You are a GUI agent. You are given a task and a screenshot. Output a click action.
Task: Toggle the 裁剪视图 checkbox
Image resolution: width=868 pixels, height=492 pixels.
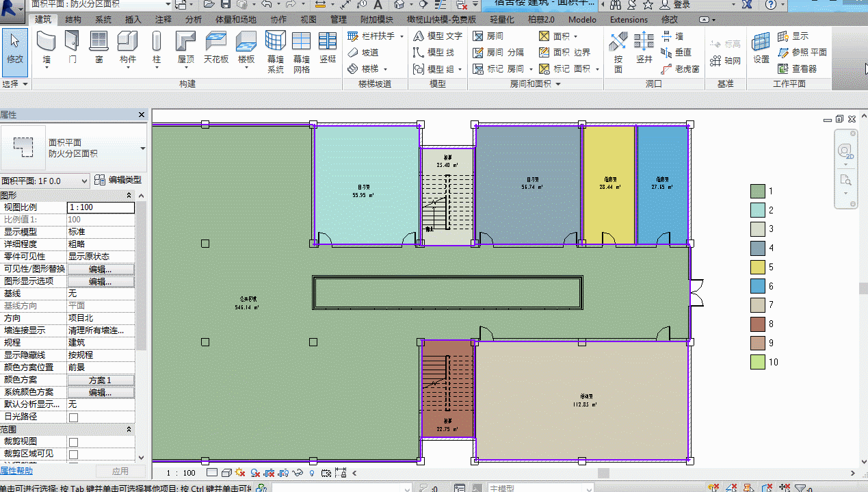73,442
